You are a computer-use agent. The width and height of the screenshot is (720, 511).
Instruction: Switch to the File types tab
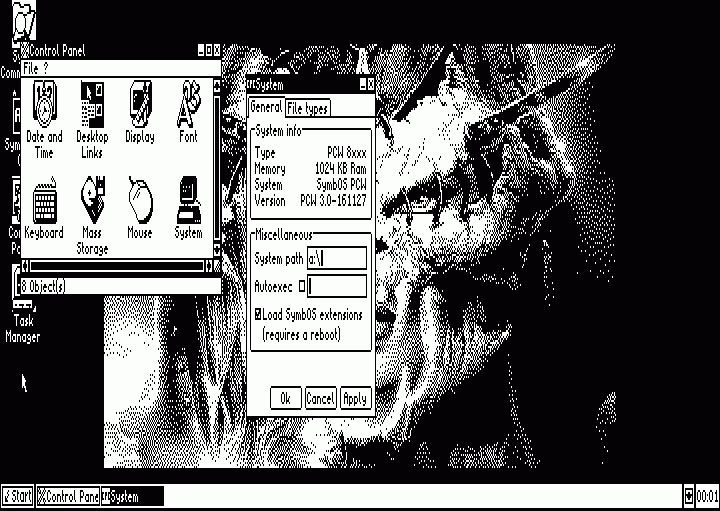[x=307, y=108]
